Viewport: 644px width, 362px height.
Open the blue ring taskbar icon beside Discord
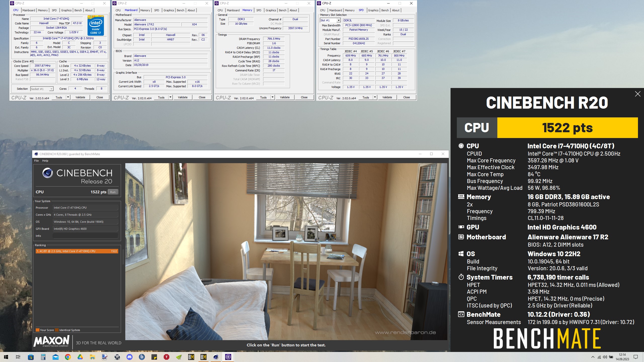click(x=142, y=357)
